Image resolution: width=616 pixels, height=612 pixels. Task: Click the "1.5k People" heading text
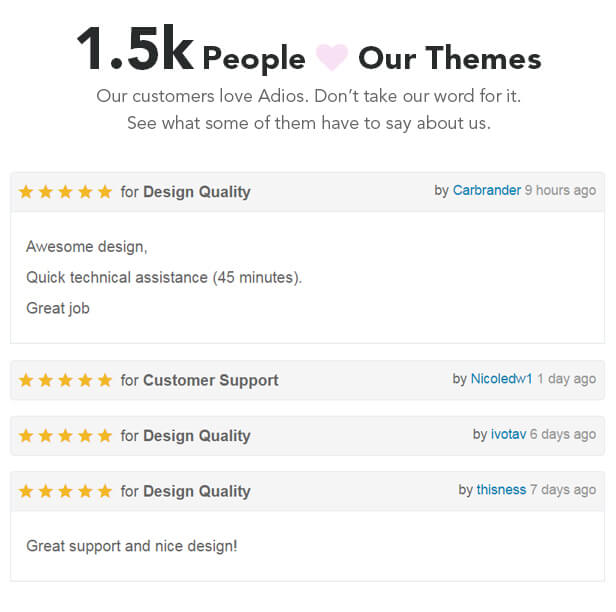pos(191,49)
